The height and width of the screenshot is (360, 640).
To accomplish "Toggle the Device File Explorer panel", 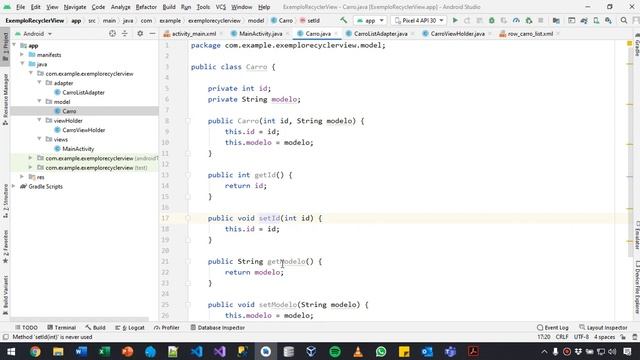I will pos(637,287).
